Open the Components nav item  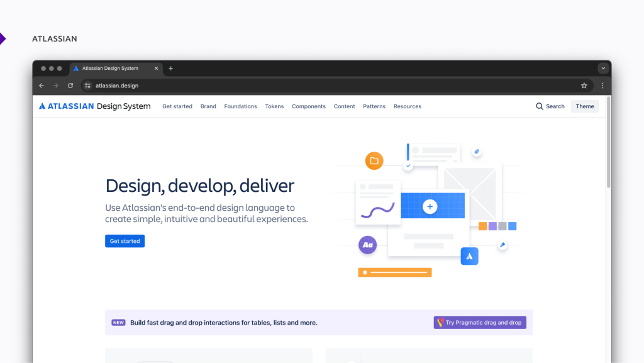point(308,106)
